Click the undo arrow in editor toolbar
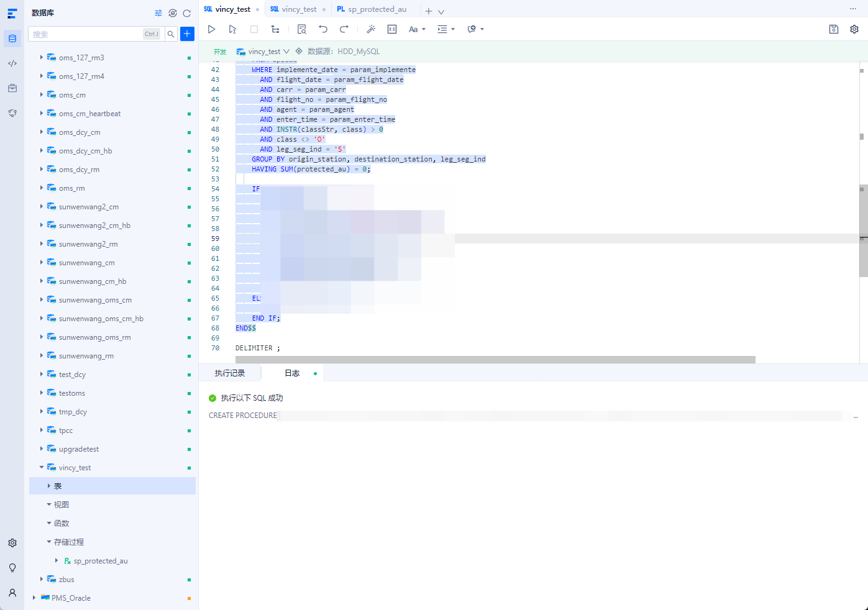Screen dimensions: 868x610 tap(323, 29)
